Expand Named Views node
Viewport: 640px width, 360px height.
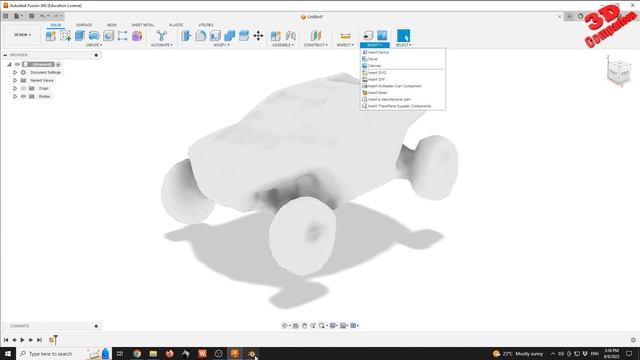pyautogui.click(x=15, y=80)
